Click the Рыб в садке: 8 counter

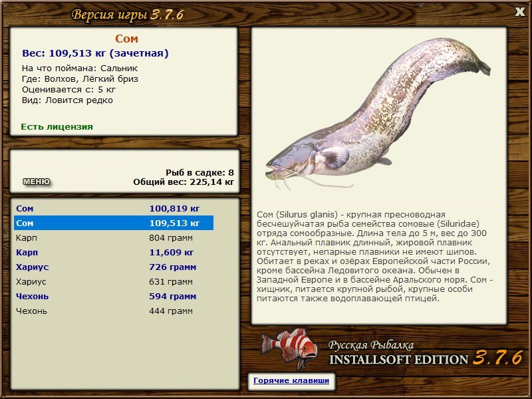pos(200,173)
